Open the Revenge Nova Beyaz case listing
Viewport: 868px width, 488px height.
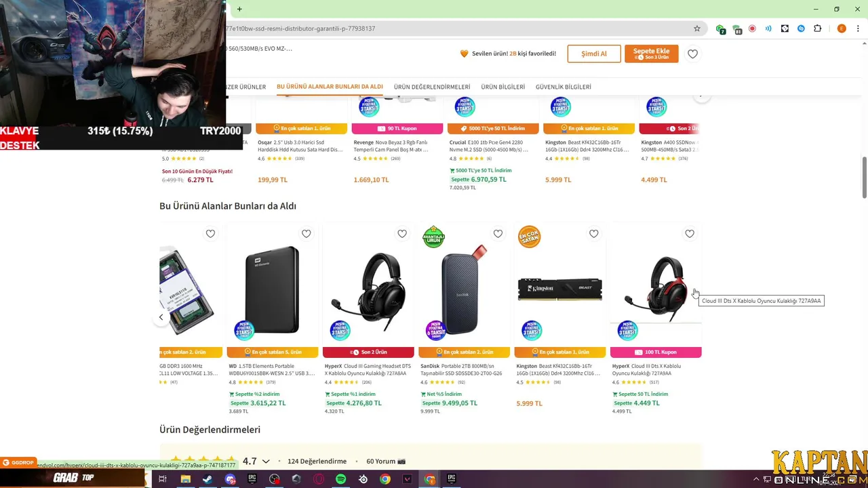coord(392,146)
